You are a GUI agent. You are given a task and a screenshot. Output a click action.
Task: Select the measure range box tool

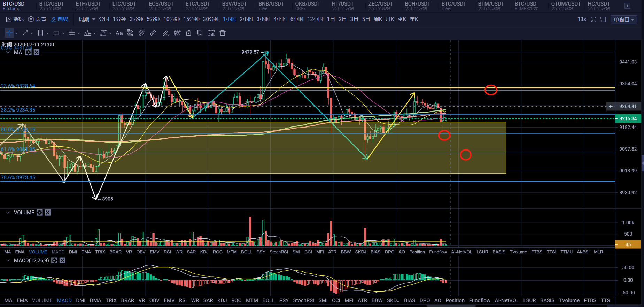[x=103, y=33]
